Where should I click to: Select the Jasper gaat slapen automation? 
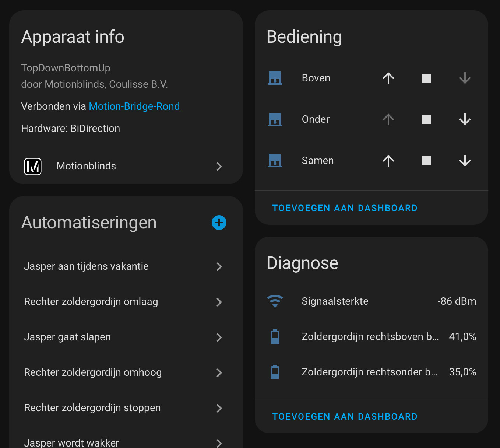coord(67,337)
